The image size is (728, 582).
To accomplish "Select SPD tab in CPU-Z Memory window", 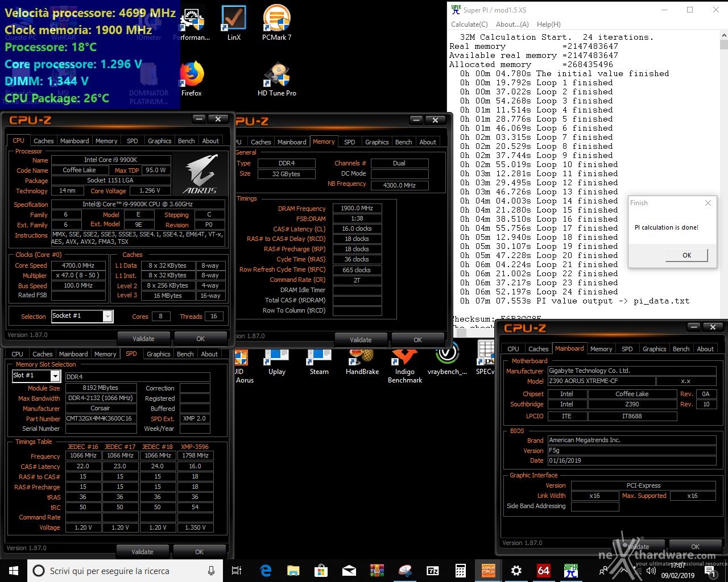I will 350,142.
